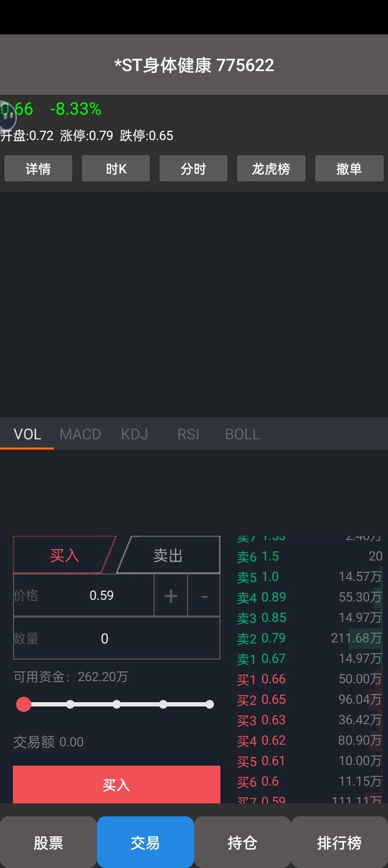
Task: Increase price with the plus button
Action: [171, 596]
